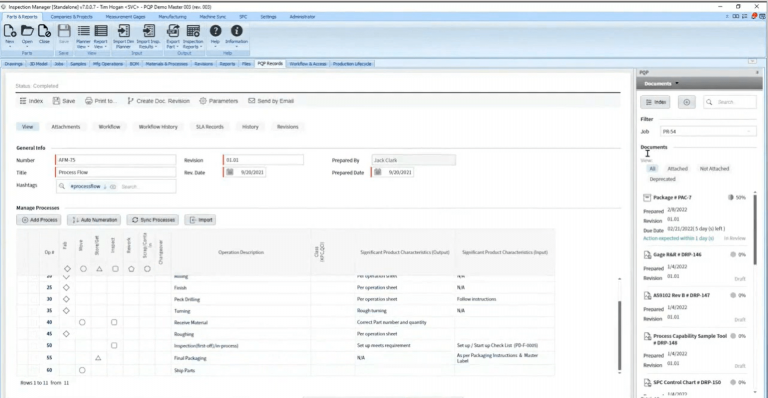Filter documents by Not Attached
This screenshot has width=768, height=398.
click(x=714, y=169)
